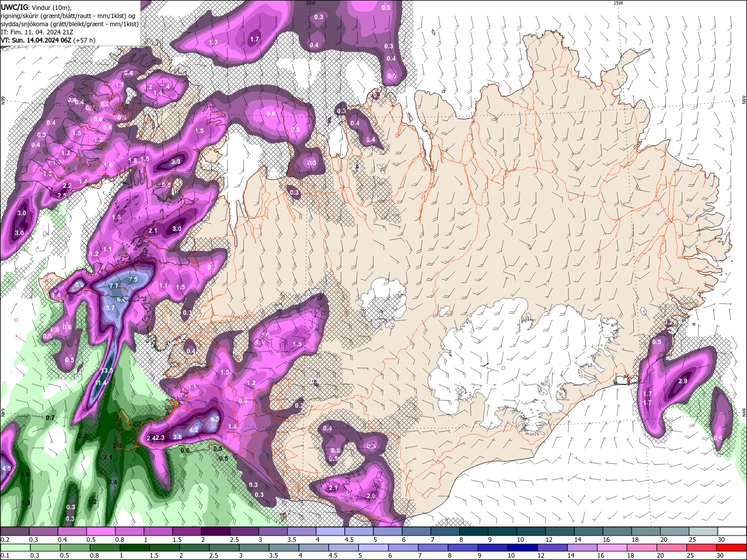
Task: Click the '4.2' value label
Action: (194, 429)
